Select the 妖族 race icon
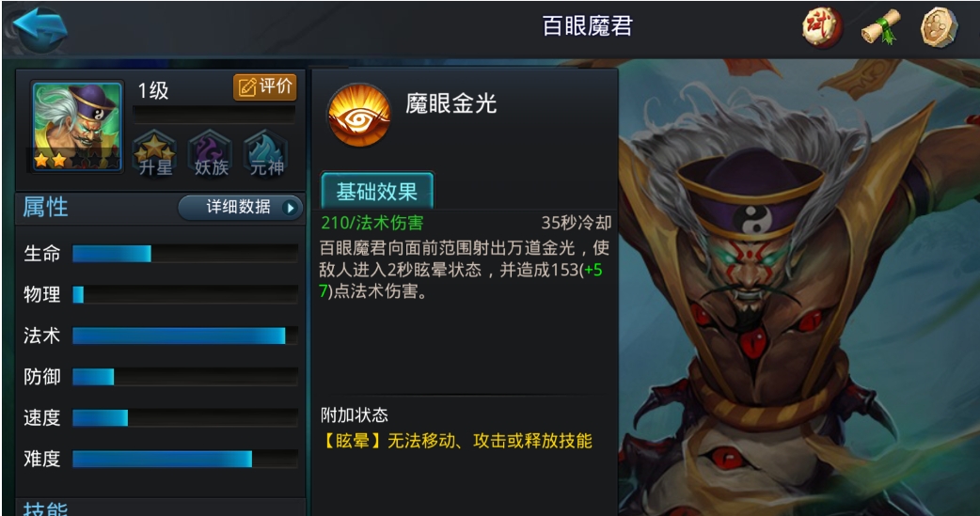Image resolution: width=980 pixels, height=516 pixels. [x=211, y=154]
